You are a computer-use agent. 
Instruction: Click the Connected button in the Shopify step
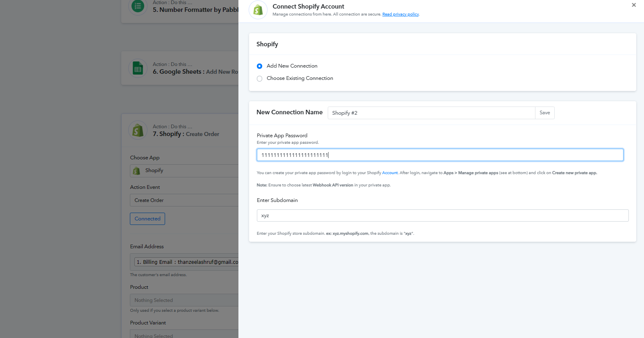pos(147,219)
